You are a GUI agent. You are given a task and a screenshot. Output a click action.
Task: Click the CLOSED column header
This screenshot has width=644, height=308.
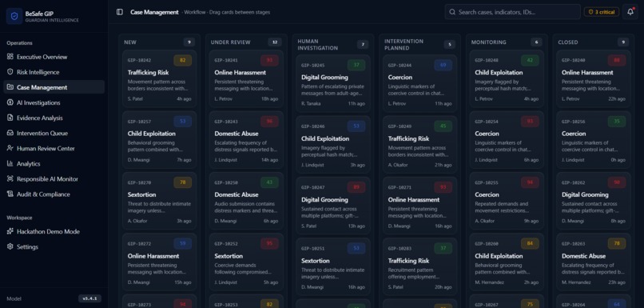(568, 42)
